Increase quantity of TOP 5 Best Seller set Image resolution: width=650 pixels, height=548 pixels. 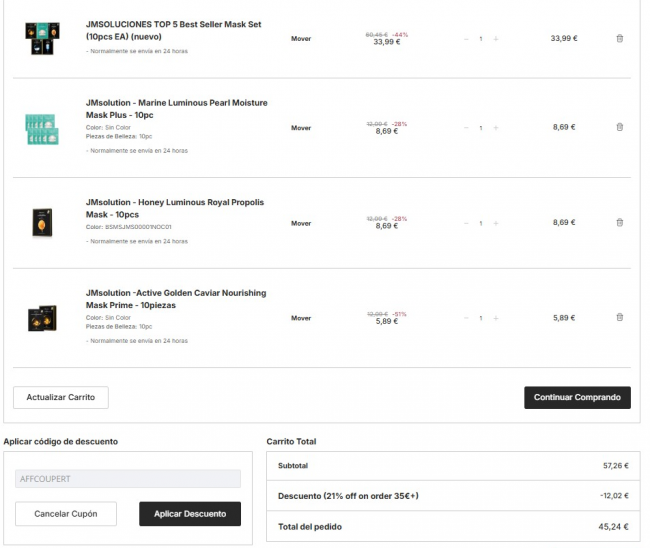pyautogui.click(x=496, y=39)
